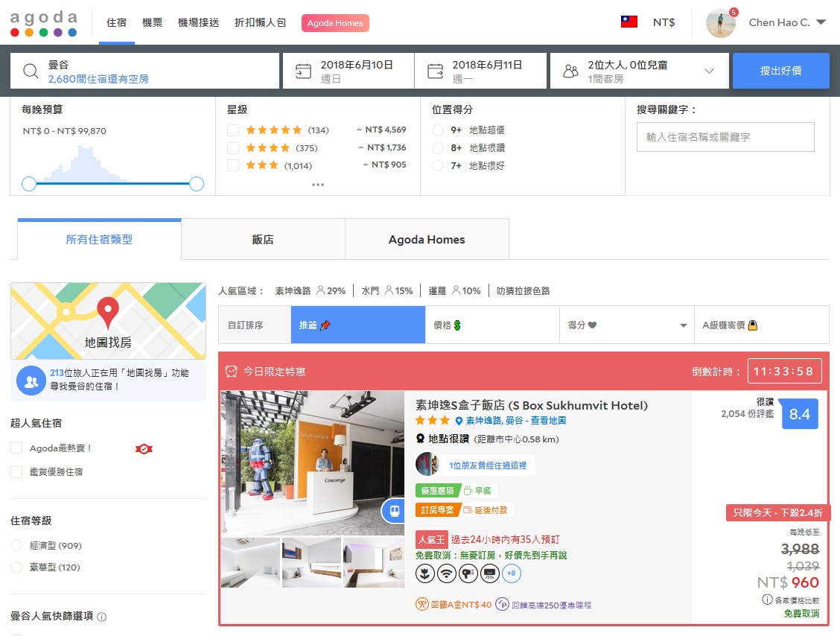
Task: Expand the guests and rooms dropdown chevron
Action: tap(709, 71)
